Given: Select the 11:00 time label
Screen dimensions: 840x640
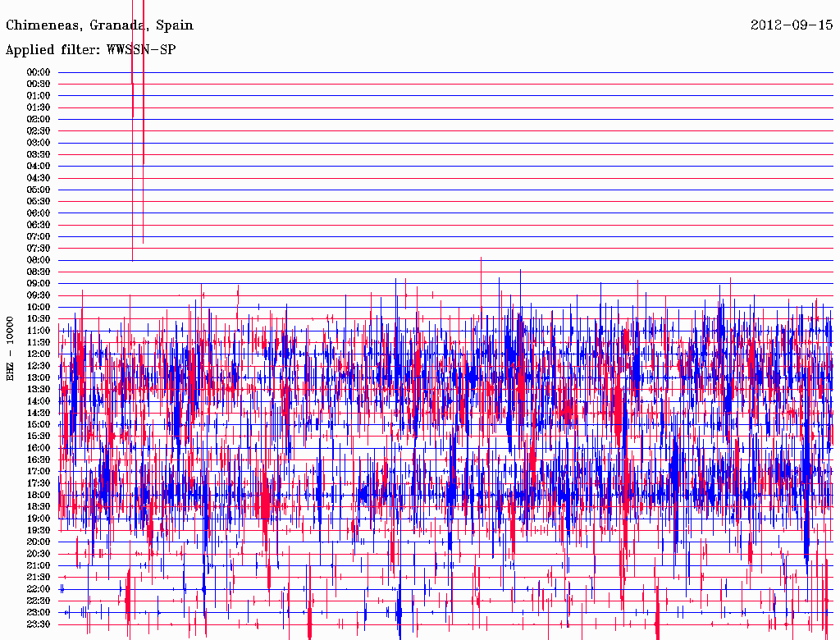Looking at the screenshot, I should coord(39,331).
